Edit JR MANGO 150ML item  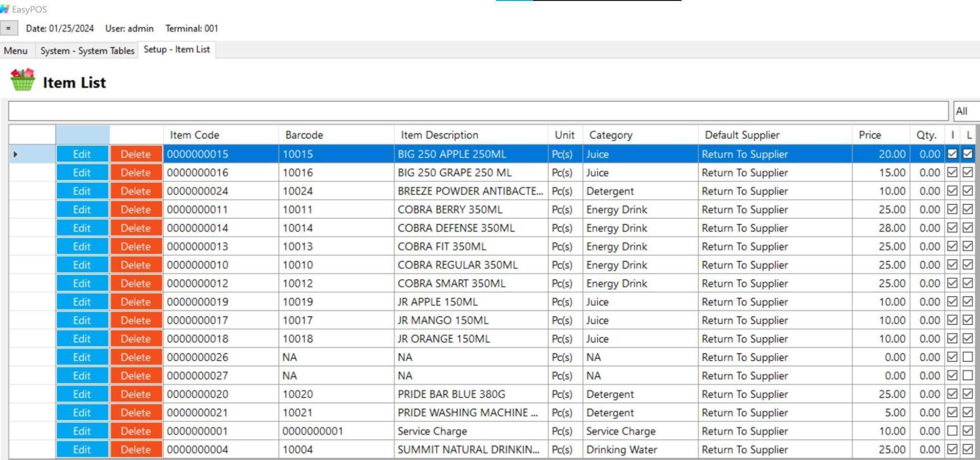pyautogui.click(x=82, y=320)
